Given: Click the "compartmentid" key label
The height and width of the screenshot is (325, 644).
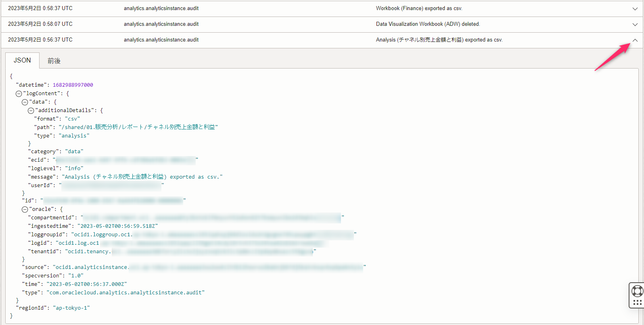Looking at the screenshot, I should [51, 218].
